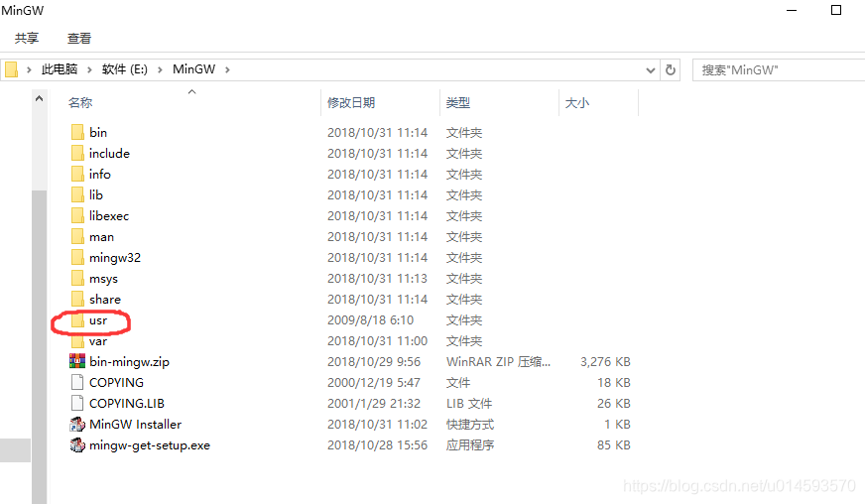The image size is (865, 504).
Task: Sort by 修改日期 column header
Action: 351,102
